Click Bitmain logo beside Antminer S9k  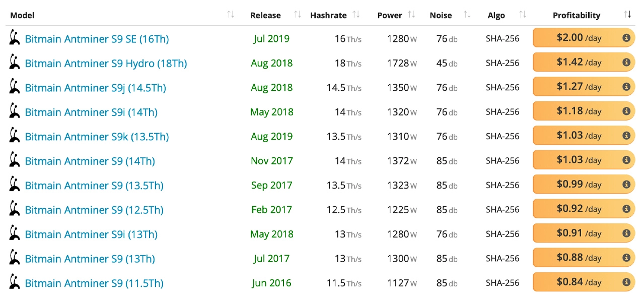point(15,136)
